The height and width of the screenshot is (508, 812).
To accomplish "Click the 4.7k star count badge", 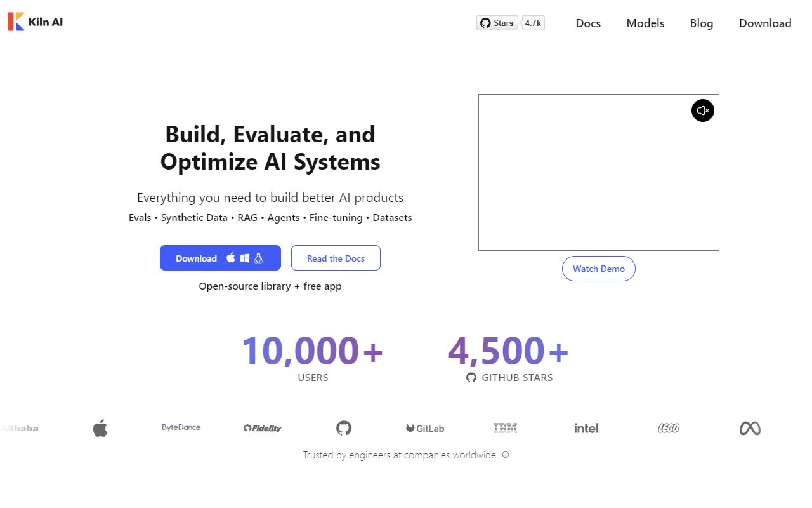I will (x=533, y=23).
